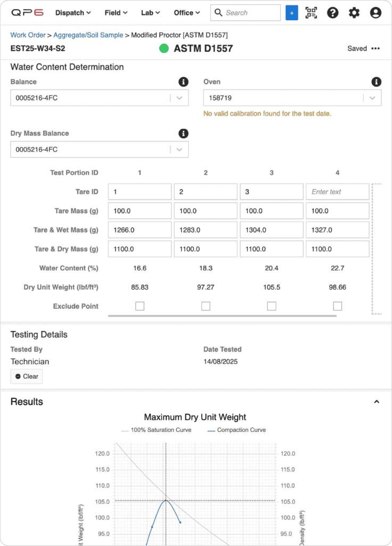This screenshot has width=392, height=546.
Task: Show info for the Oven field
Action: (x=377, y=82)
